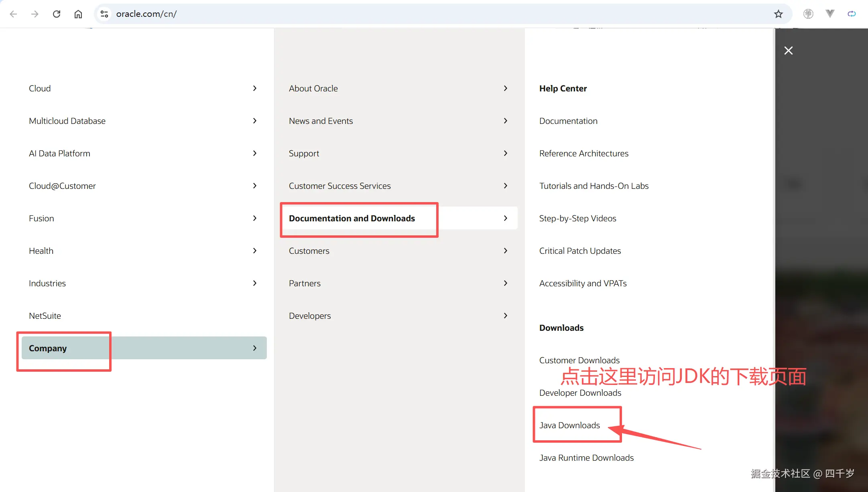The image size is (868, 492).
Task: Expand the Fusion submenu chevron
Action: (x=255, y=218)
